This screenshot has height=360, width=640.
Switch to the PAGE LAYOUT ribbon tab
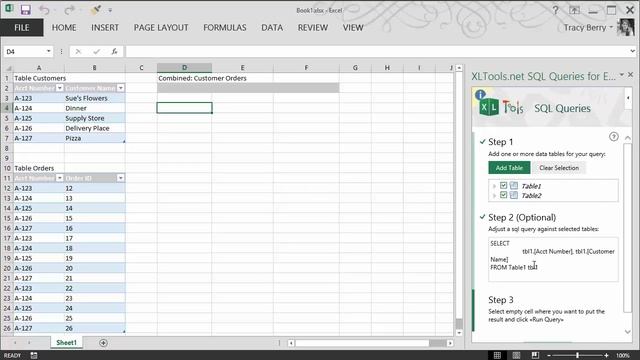161,28
